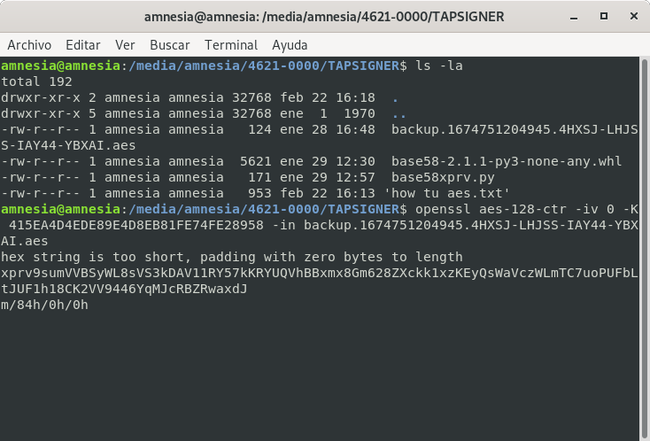Viewport: 650px width, 441px height.
Task: Click the Ver menu
Action: [125, 45]
